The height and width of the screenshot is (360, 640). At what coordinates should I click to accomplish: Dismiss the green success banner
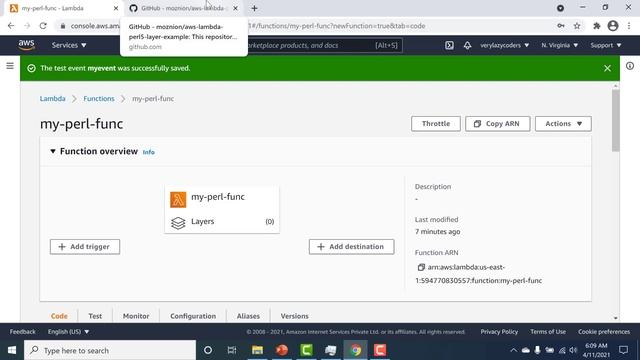[607, 68]
